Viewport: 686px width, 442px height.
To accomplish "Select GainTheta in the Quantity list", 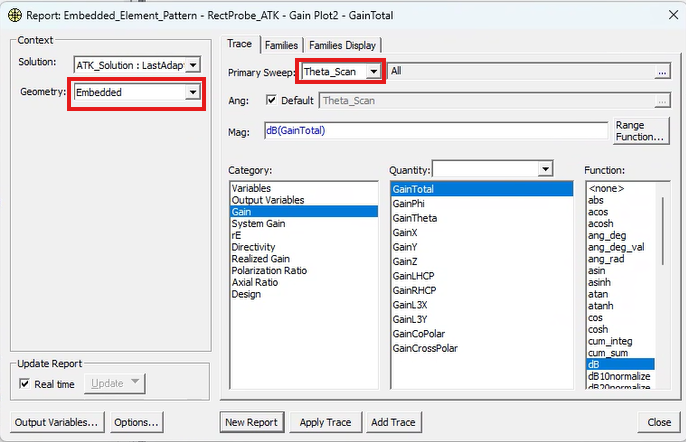I will click(414, 218).
